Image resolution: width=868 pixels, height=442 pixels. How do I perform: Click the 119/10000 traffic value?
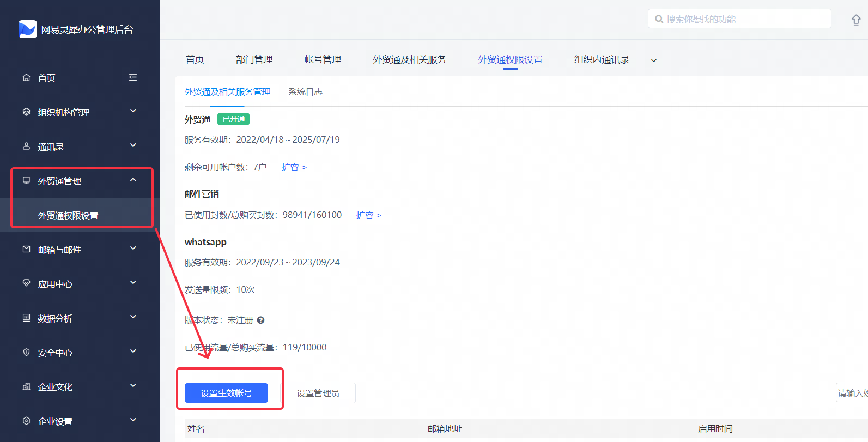[305, 347]
